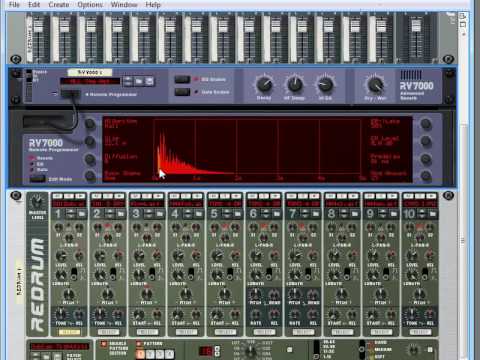Step sample arrows on Redrum channel 3
Image resolution: width=480 pixels, height=360 pixels.
point(149,213)
